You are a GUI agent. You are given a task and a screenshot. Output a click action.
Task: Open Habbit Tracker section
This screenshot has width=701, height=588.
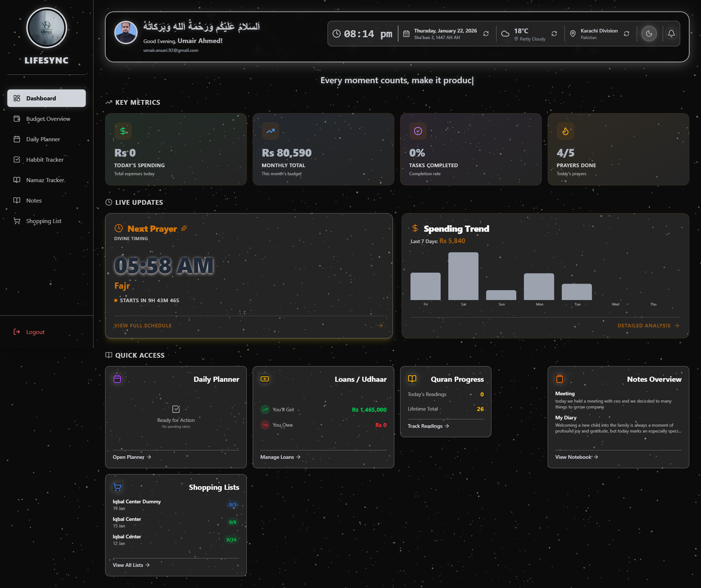tap(45, 160)
